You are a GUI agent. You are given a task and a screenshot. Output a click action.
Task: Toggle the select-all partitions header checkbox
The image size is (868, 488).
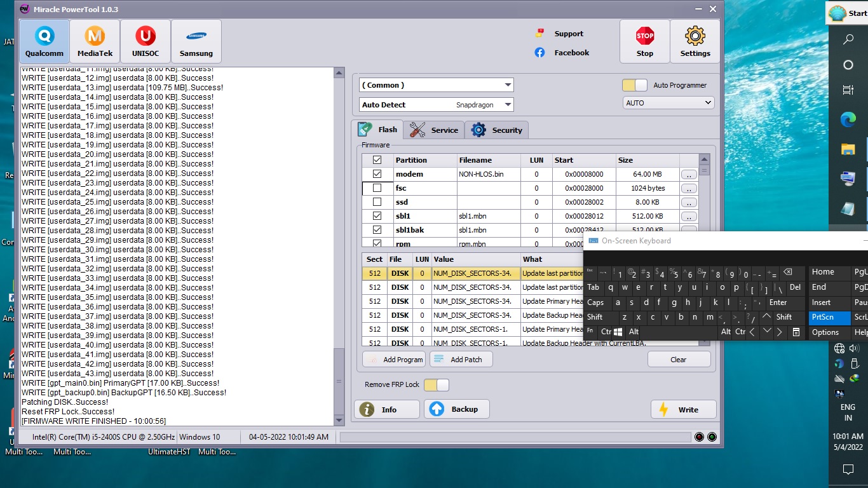coord(377,160)
